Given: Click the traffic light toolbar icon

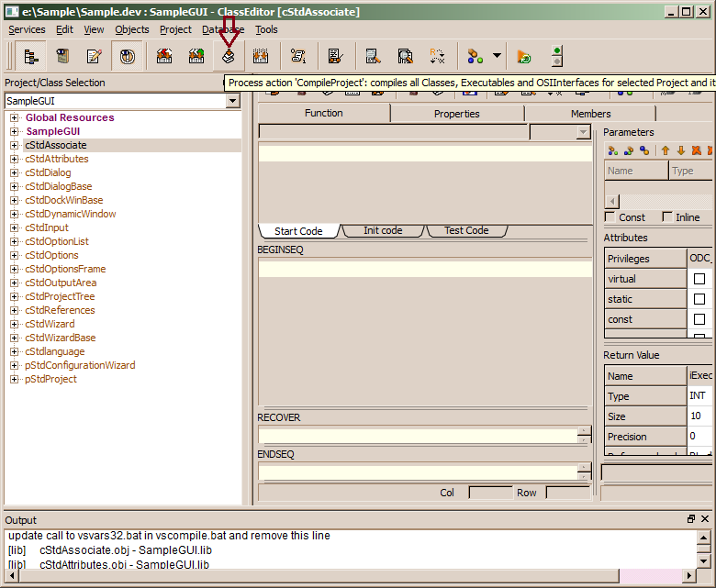Looking at the screenshot, I should click(x=556, y=57).
